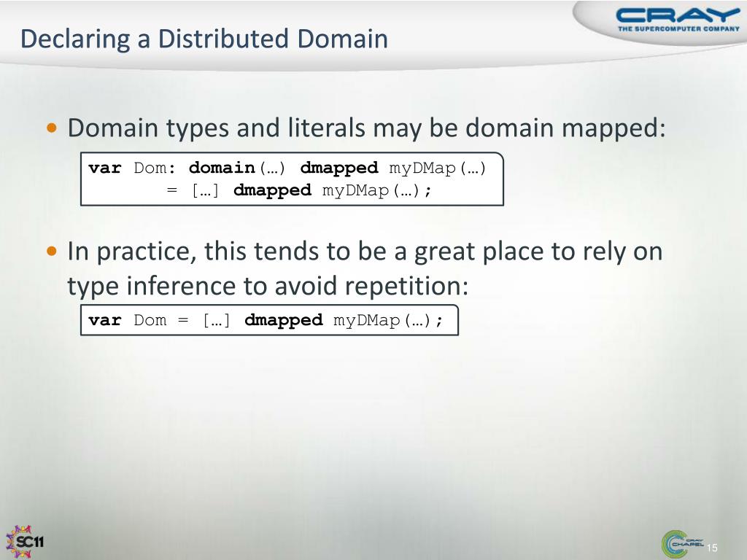The image size is (747, 560).
Task: Click 'THE SUPERCOMPUTER COMPANY' tagline
Action: coord(678,28)
